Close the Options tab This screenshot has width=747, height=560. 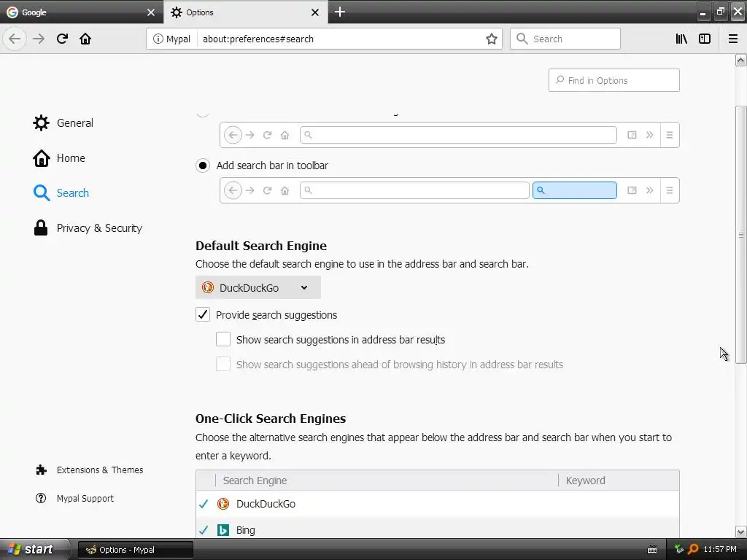(x=315, y=12)
